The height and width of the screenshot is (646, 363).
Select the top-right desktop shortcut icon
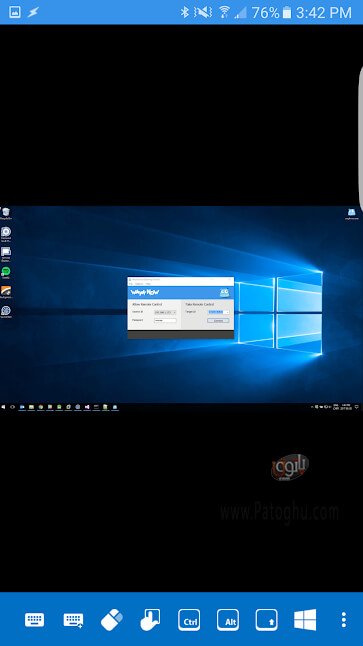[351, 214]
